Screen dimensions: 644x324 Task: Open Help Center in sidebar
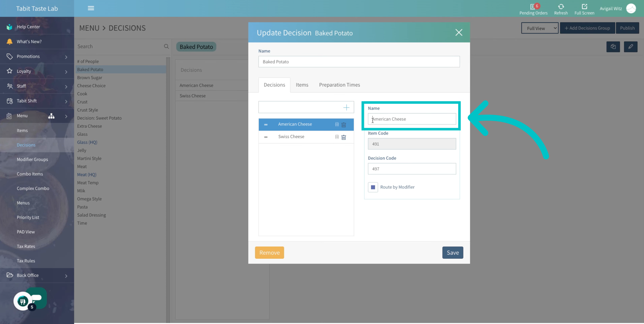[37, 27]
